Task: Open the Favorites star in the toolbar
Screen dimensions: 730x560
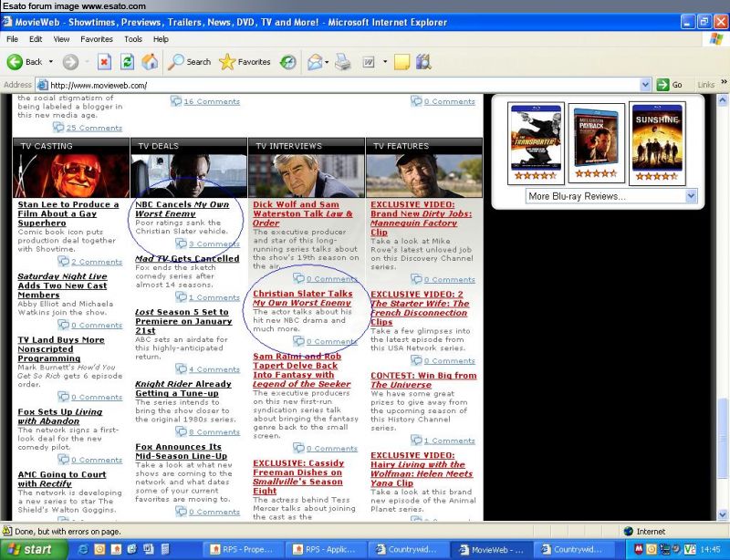Action: click(x=245, y=62)
